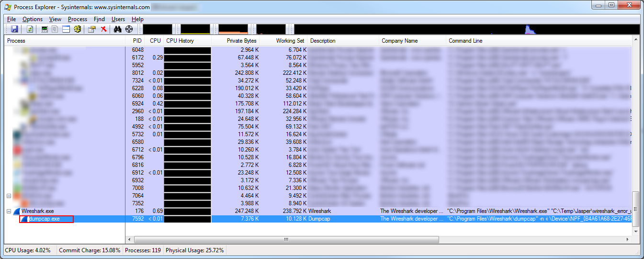
Task: Click the CPU History column header
Action: pos(188,41)
